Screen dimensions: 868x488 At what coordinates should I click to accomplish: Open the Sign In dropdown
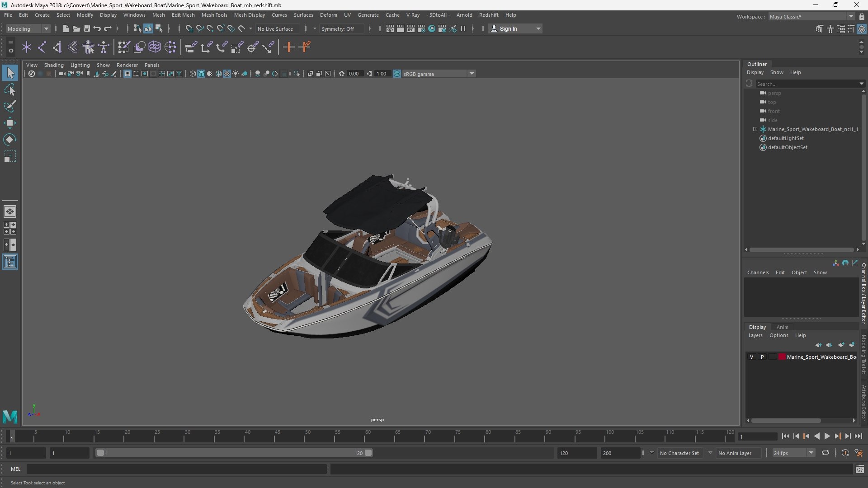pyautogui.click(x=515, y=28)
